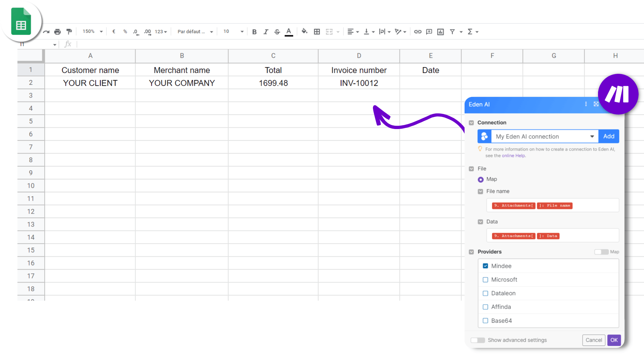This screenshot has width=644, height=362.
Task: Open the zoom percentage dropdown
Action: pyautogui.click(x=92, y=32)
